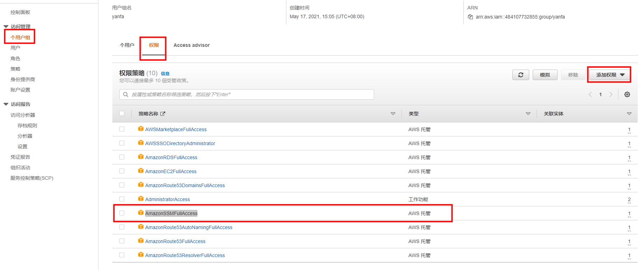Switch to the 权限 tab
644x270 pixels.
point(154,45)
